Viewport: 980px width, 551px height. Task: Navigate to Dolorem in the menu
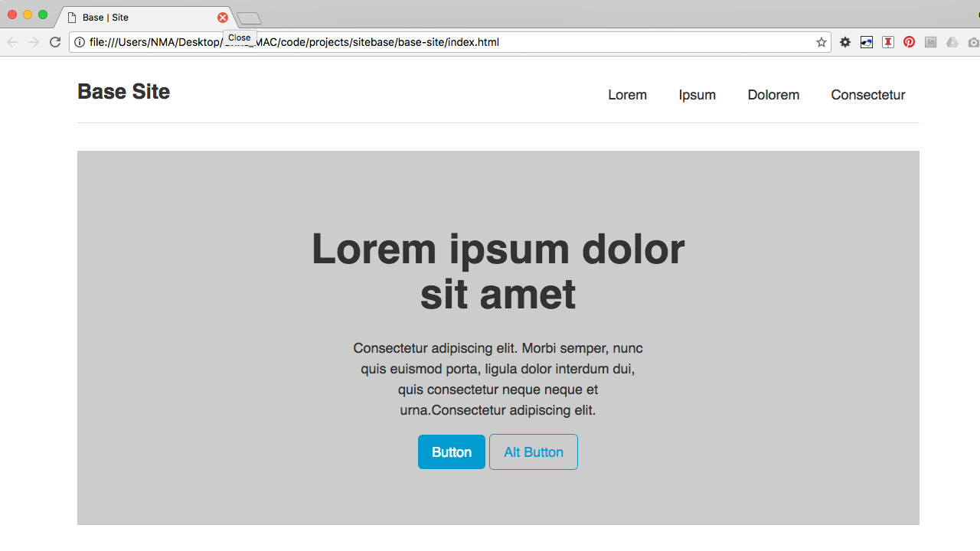point(773,95)
